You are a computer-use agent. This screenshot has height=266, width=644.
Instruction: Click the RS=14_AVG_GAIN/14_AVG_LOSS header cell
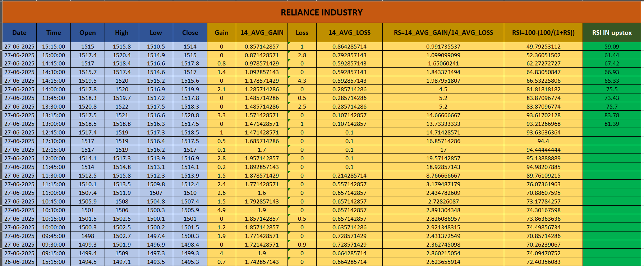(x=443, y=33)
